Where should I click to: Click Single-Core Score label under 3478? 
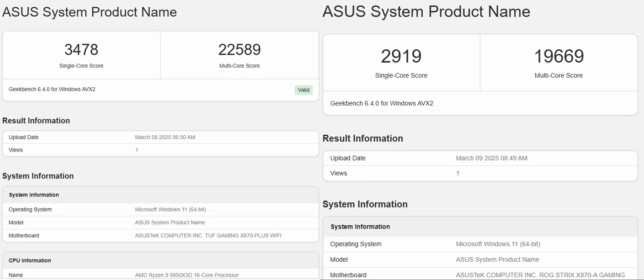pyautogui.click(x=81, y=66)
